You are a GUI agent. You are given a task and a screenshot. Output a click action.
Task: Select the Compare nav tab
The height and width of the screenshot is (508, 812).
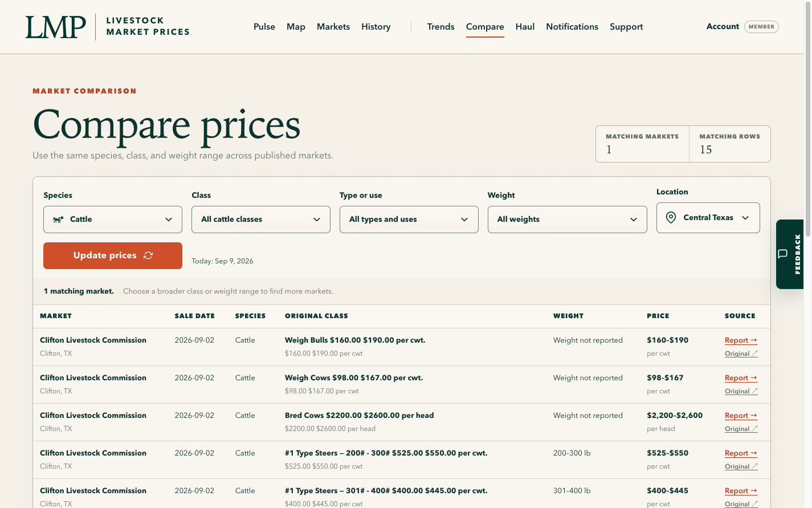(x=485, y=27)
